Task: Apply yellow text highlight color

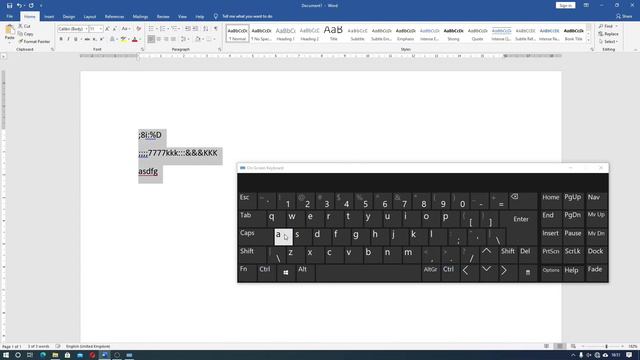Action: point(123,39)
